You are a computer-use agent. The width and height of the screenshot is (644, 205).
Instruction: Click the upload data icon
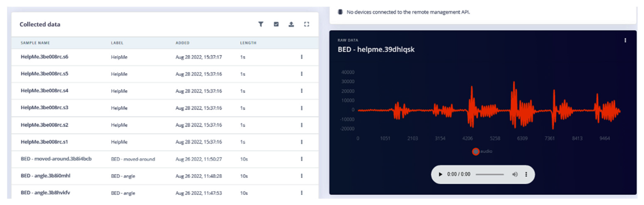pyautogui.click(x=291, y=24)
